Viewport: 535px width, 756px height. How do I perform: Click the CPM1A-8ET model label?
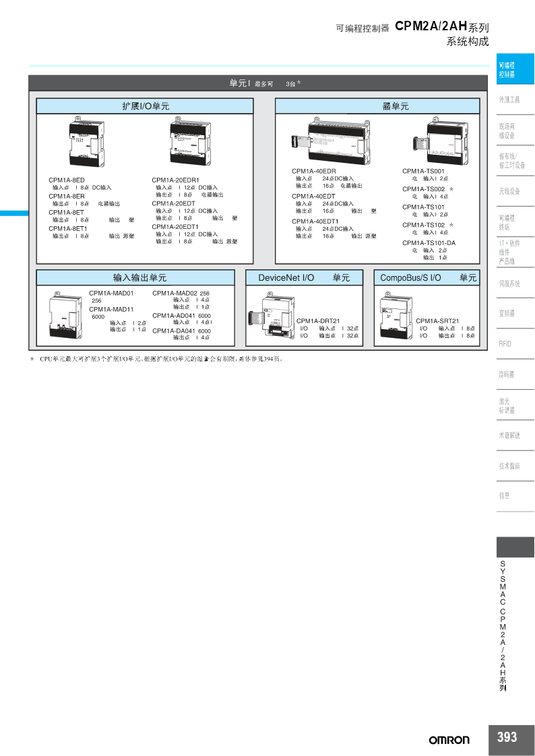coord(66,212)
